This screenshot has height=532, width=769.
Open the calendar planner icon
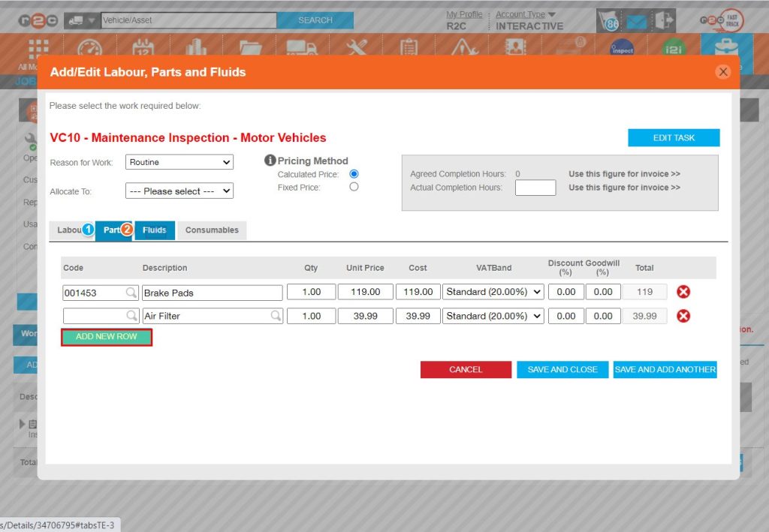tap(143, 47)
